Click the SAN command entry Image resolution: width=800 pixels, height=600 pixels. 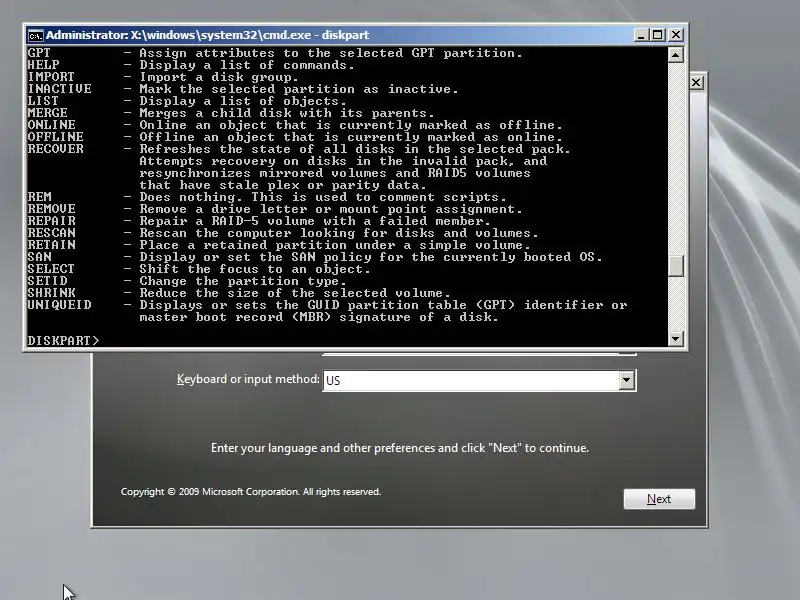pyautogui.click(x=39, y=257)
